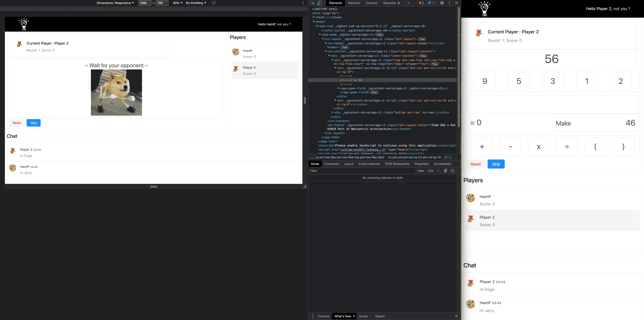Click the Skip button in left app
The height and width of the screenshot is (320, 644).
point(33,123)
